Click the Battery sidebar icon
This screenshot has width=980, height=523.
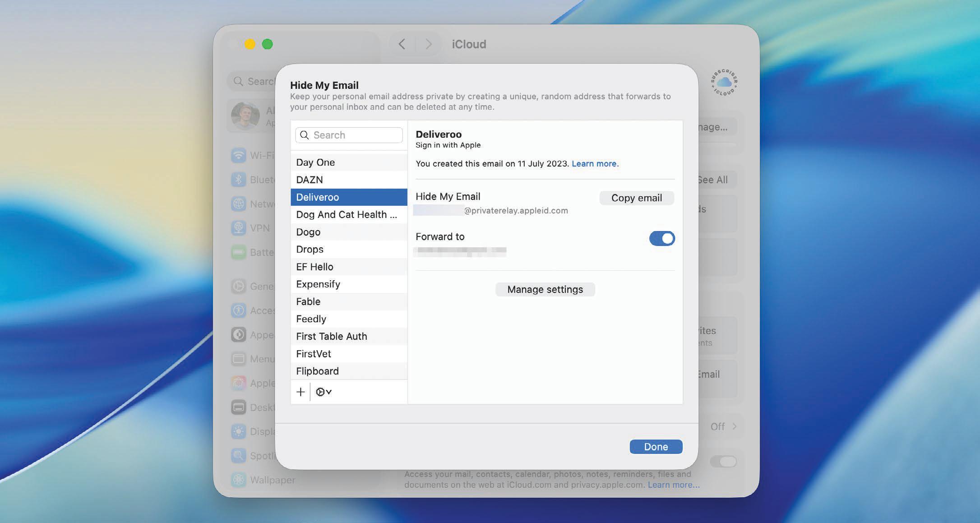pos(239,252)
